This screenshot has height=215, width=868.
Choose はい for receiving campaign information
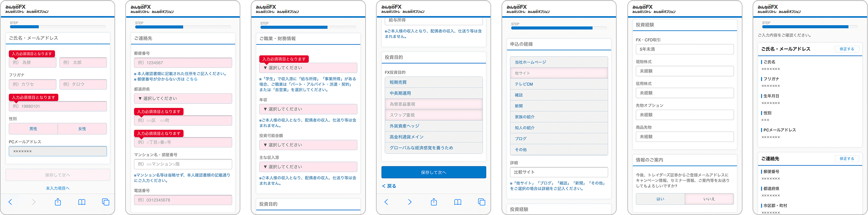tap(661, 199)
